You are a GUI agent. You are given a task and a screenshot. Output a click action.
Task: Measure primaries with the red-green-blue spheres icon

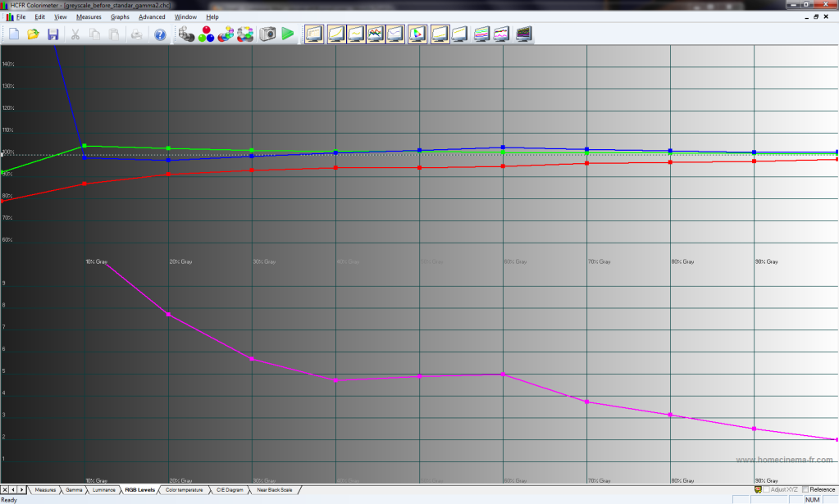[x=206, y=34]
